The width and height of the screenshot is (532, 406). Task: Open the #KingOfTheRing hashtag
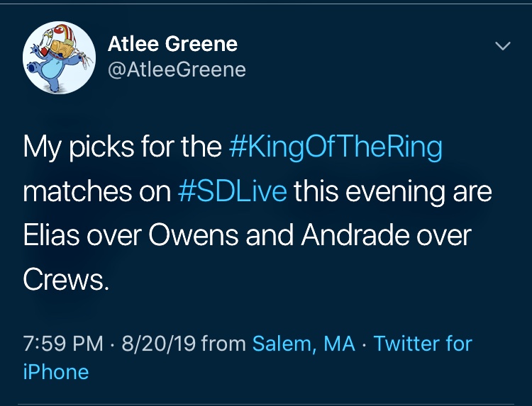[336, 148]
